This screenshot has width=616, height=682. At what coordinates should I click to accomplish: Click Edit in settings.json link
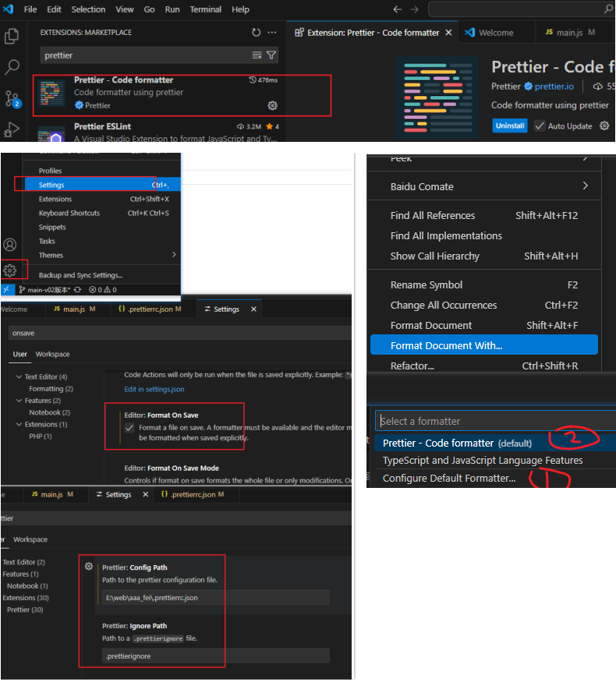pos(154,389)
